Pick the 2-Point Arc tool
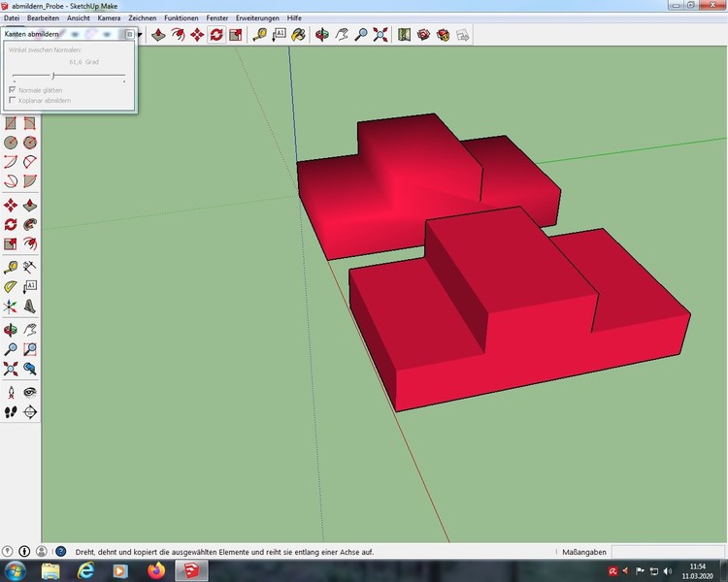 pos(30,162)
